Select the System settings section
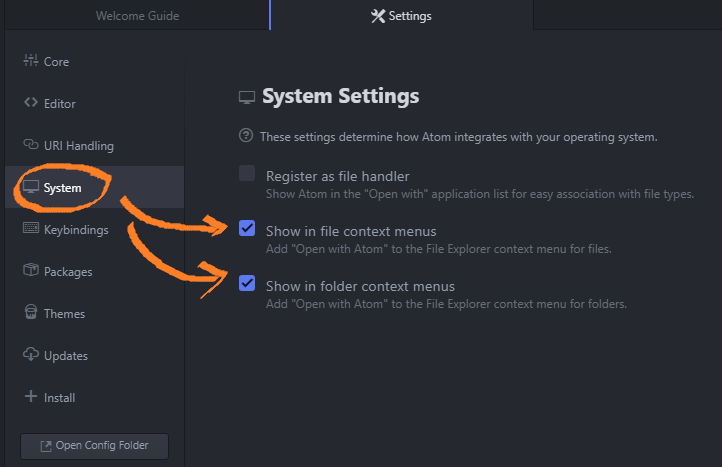Screen dimensions: 722x467 click(x=94, y=187)
